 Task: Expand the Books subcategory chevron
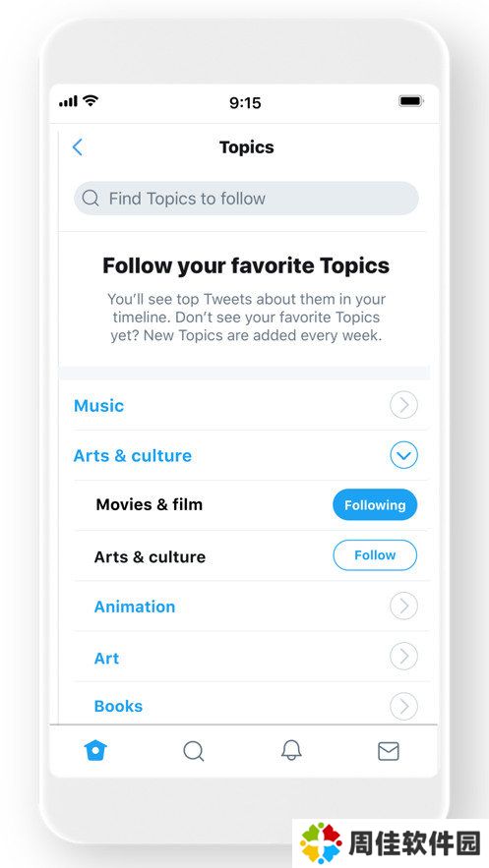tap(403, 707)
